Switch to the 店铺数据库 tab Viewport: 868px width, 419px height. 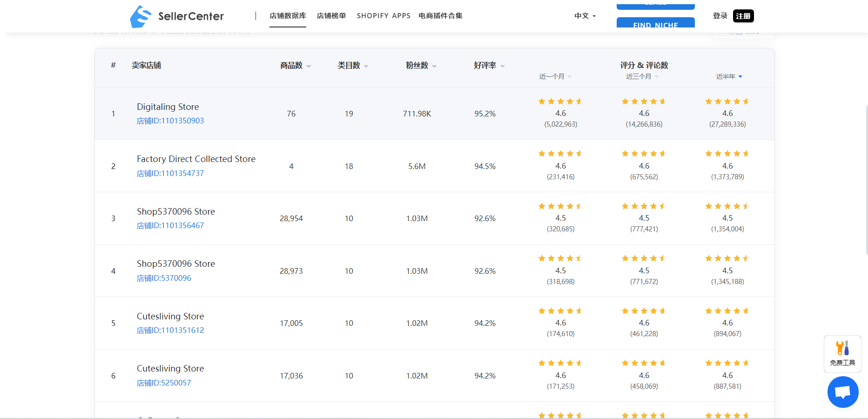point(288,16)
